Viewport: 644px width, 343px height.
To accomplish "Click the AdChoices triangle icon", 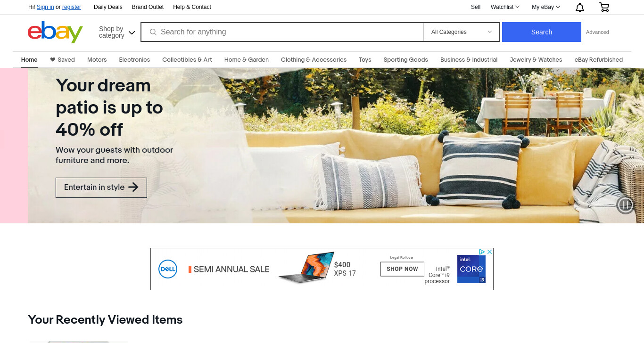I will click(482, 252).
